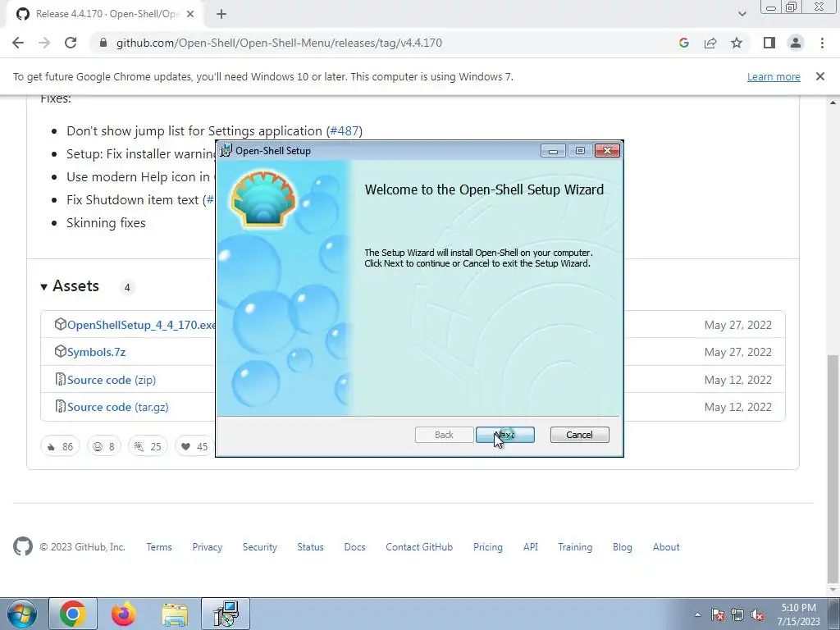Click the network tray icon
The height and width of the screenshot is (630, 840).
(x=737, y=614)
